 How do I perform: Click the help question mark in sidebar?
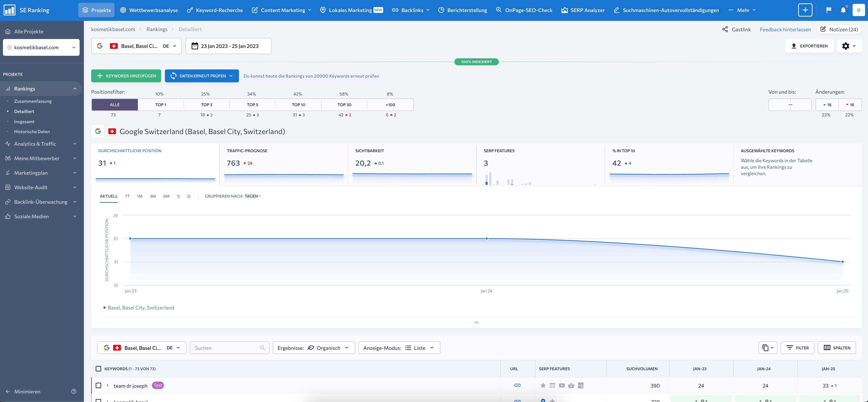click(74, 392)
